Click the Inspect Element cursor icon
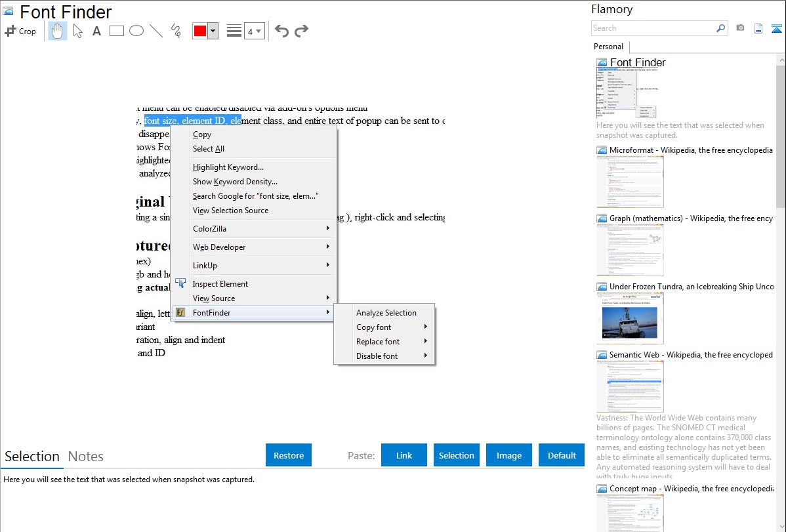The width and height of the screenshot is (786, 532). pyautogui.click(x=180, y=283)
